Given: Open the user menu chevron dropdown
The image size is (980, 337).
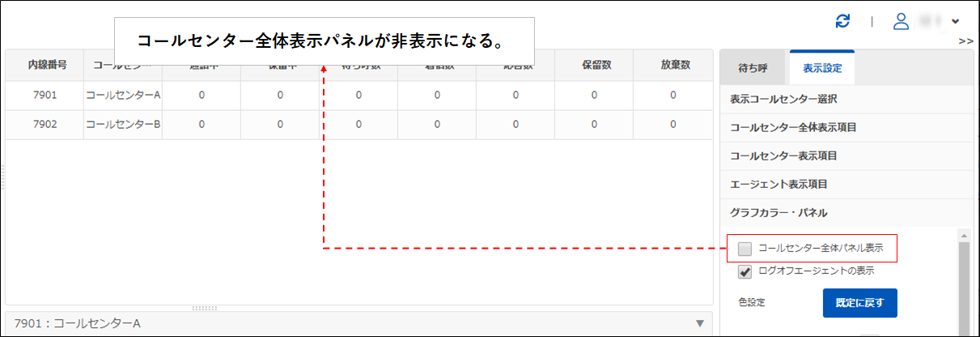Looking at the screenshot, I should 956,21.
